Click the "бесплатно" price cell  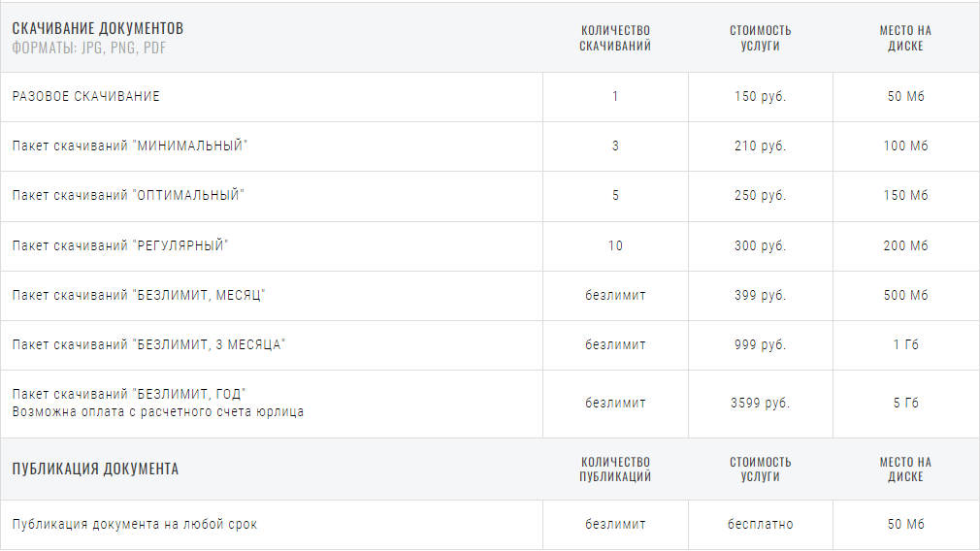pos(760,525)
